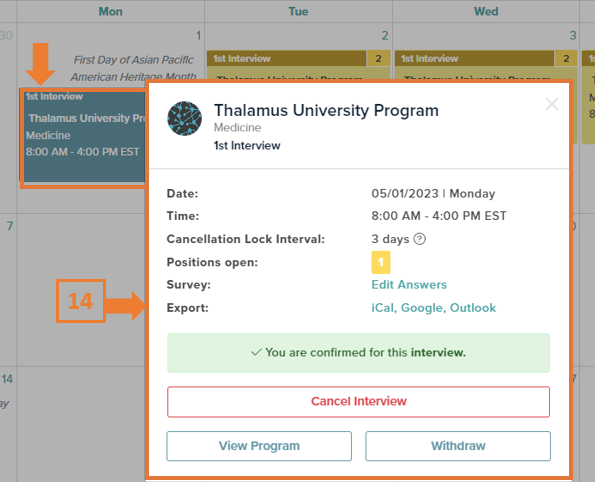Viewport: 595px width, 482px height.
Task: Select the Wed column header
Action: coord(486,11)
